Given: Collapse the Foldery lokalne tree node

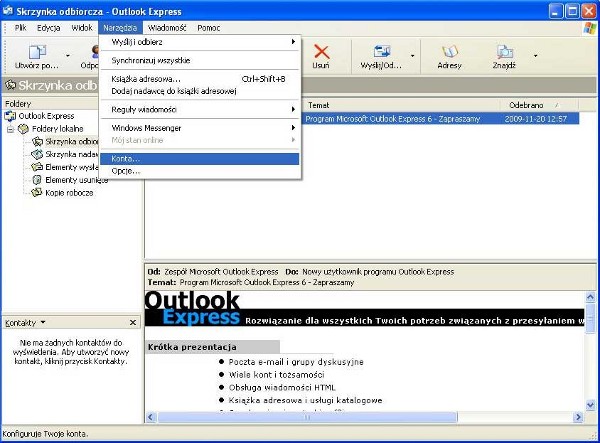Looking at the screenshot, I should (10, 129).
